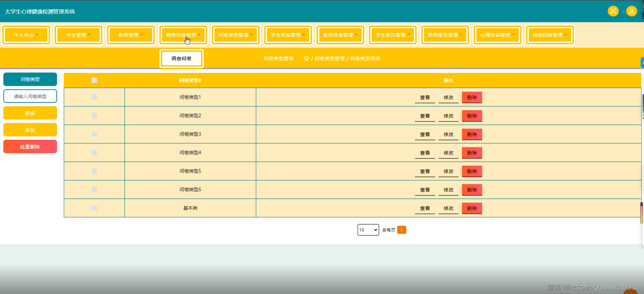Click the 问卷类型 label button in sidebar
644x294 pixels.
click(30, 79)
